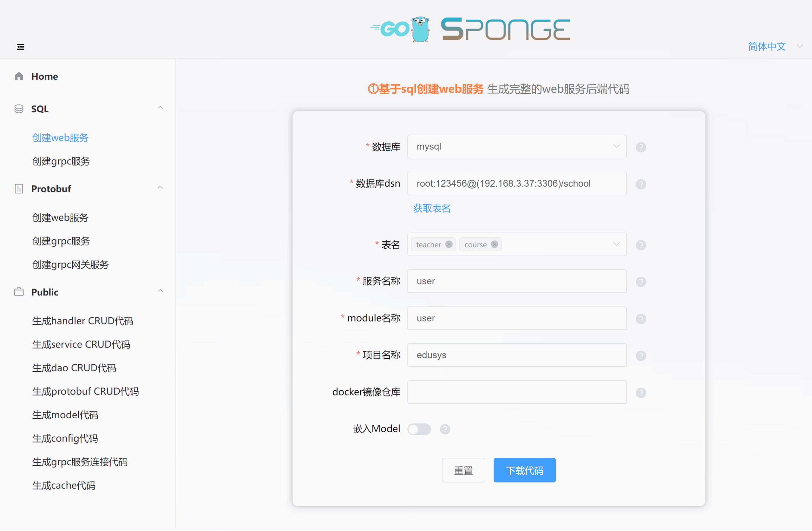The height and width of the screenshot is (531, 812).
Task: Click the Home sidebar icon
Action: coord(20,76)
